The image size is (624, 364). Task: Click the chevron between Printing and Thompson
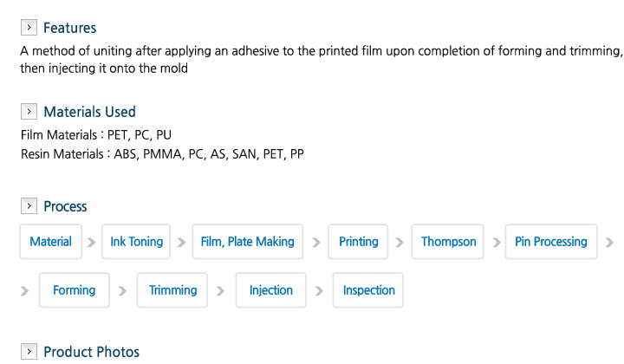400,243
